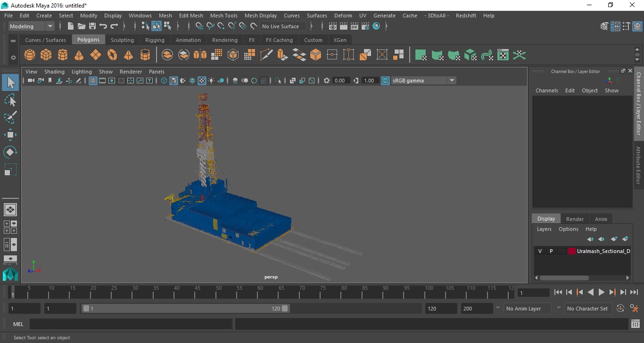Image resolution: width=644 pixels, height=343 pixels.
Task: Open the Mesh Tools menu
Action: click(223, 16)
